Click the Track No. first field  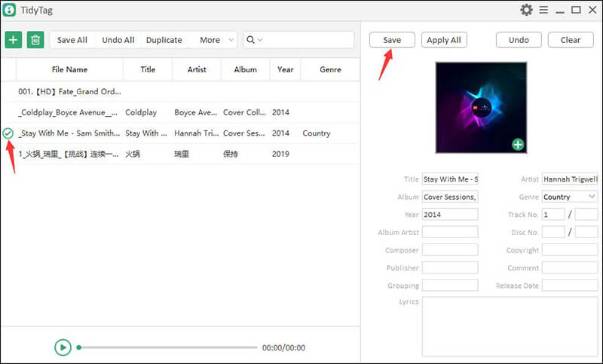click(x=553, y=215)
